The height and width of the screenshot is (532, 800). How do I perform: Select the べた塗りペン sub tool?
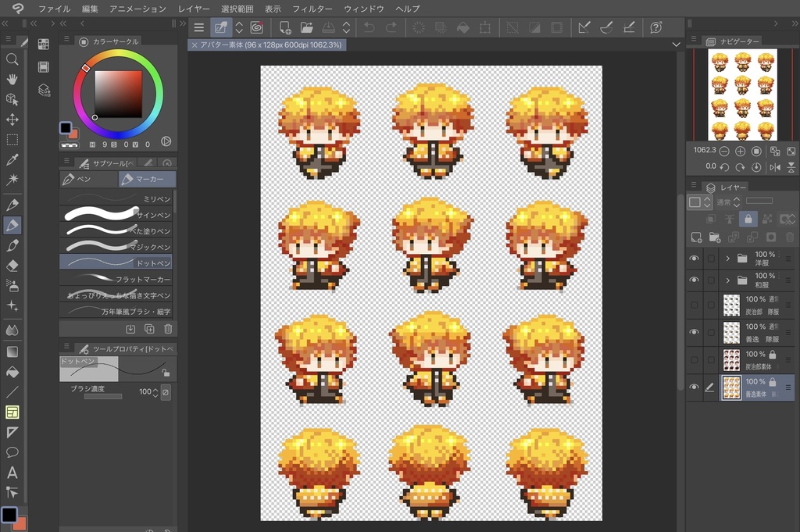[x=116, y=230]
